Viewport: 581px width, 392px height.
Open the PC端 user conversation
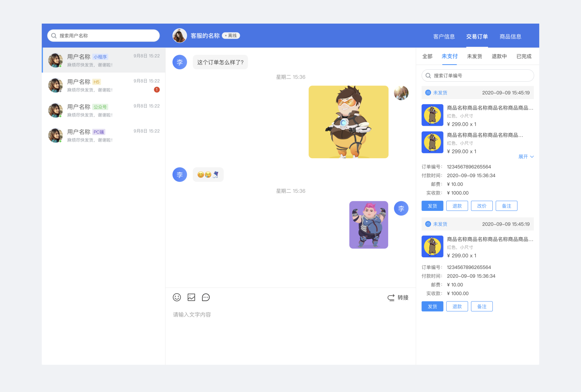point(104,135)
